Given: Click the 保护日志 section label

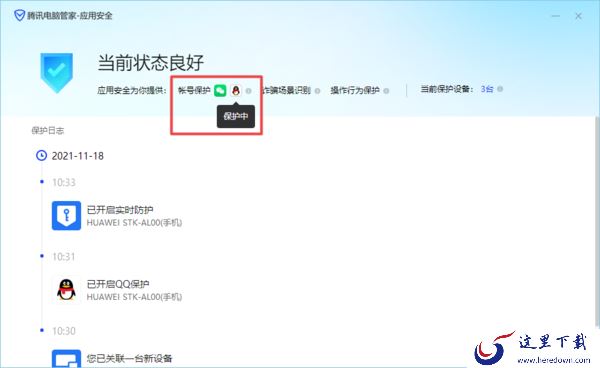Looking at the screenshot, I should [x=48, y=131].
